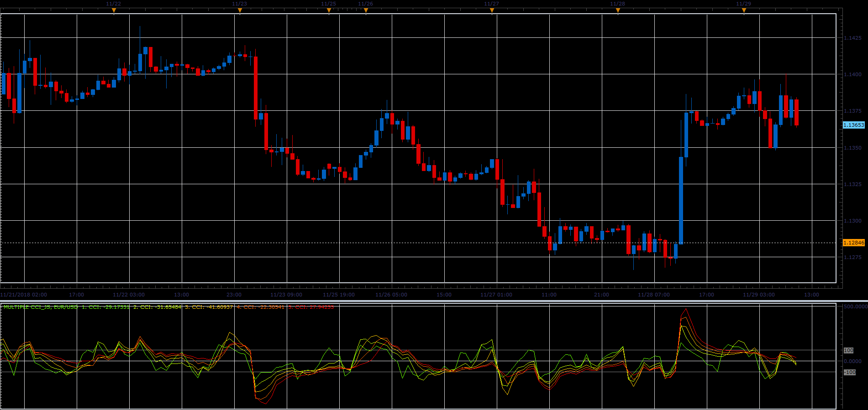The width and height of the screenshot is (868, 410).
Task: Click the 1.1325 price axis label
Action: coord(852,184)
